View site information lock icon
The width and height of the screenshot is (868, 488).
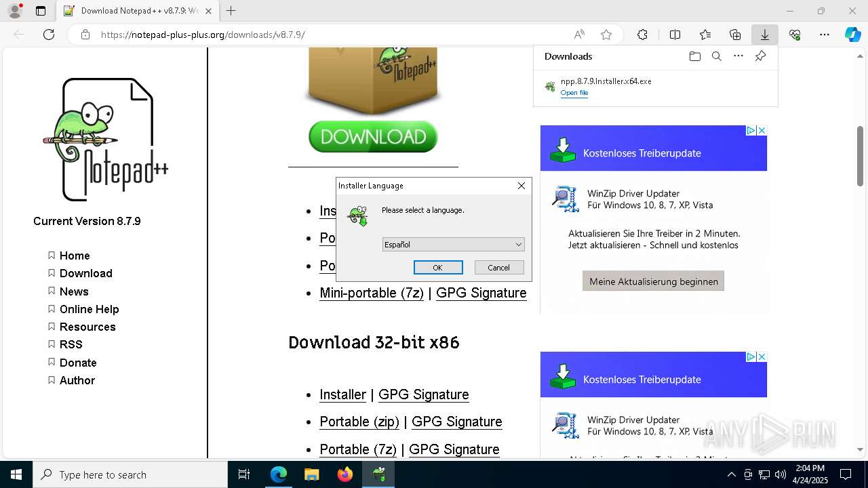coord(85,35)
